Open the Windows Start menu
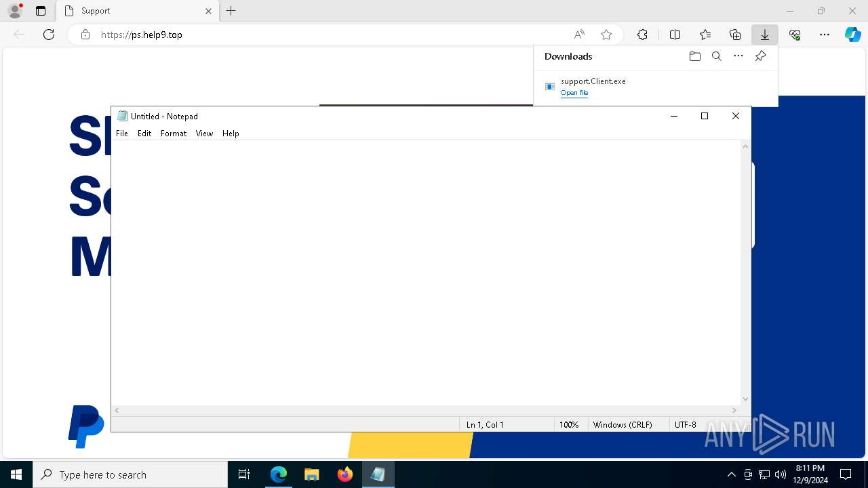The image size is (868, 488). pos(16,474)
